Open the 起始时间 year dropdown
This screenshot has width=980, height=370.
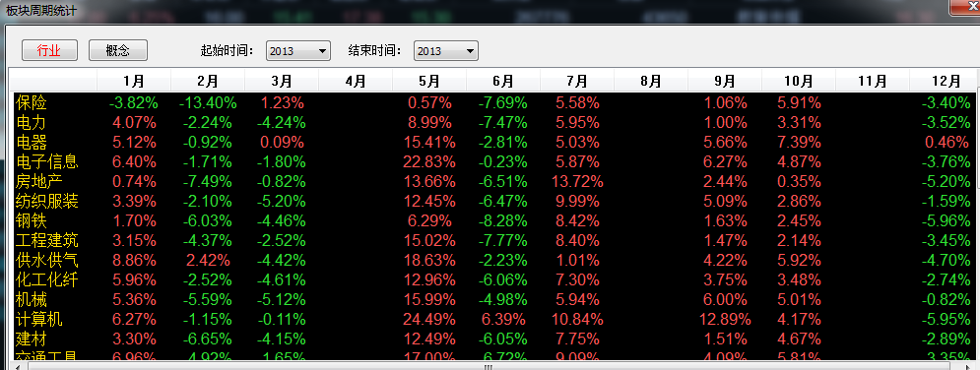coord(298,51)
